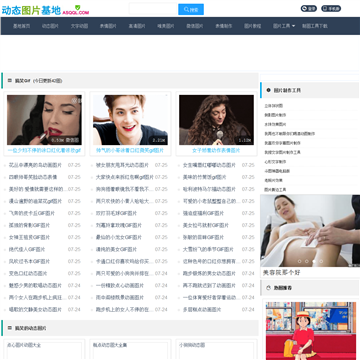Open the 糕点动态图大全集 card
Viewport: 360px width, 360px height.
click(130, 349)
